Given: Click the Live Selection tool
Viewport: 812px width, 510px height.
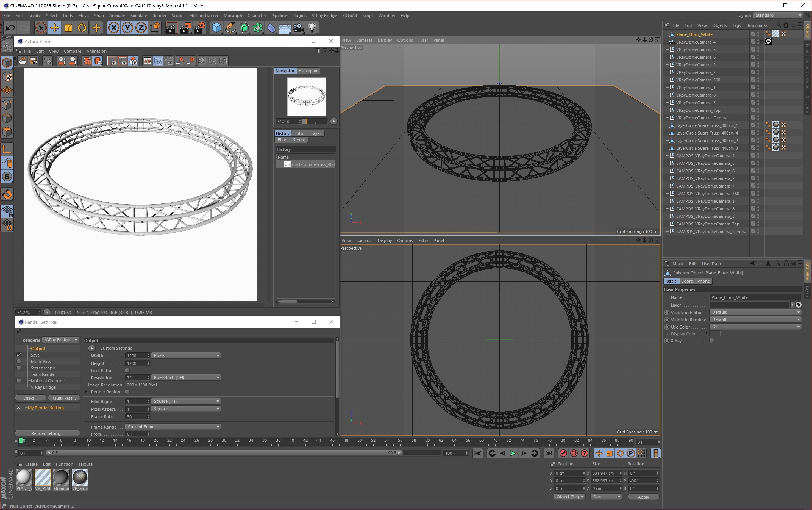Looking at the screenshot, I should coord(41,28).
